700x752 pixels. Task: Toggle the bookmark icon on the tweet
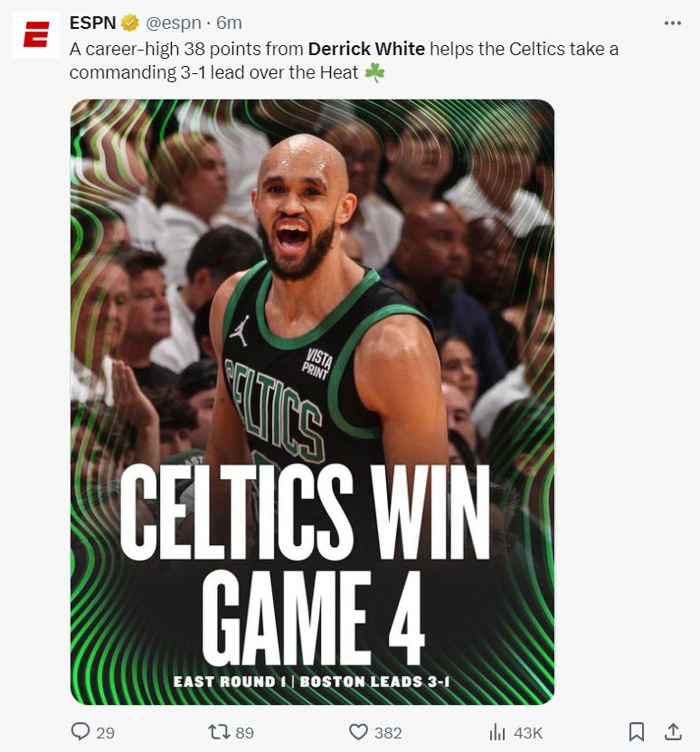point(636,732)
